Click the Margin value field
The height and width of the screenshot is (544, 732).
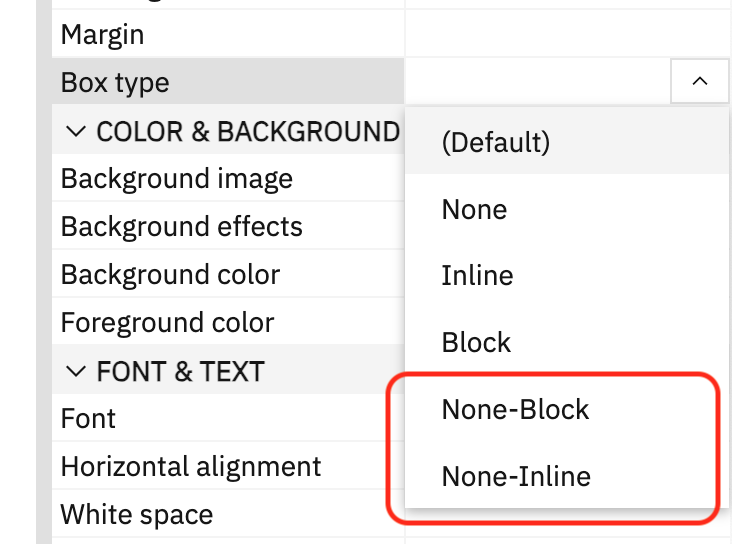click(x=568, y=34)
